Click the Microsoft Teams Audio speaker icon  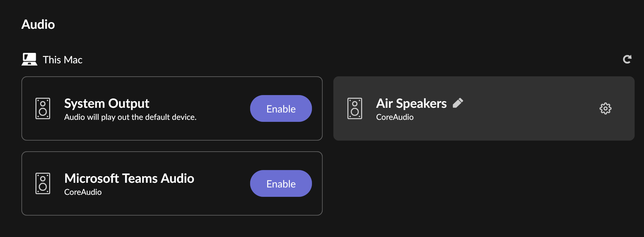pyautogui.click(x=43, y=183)
